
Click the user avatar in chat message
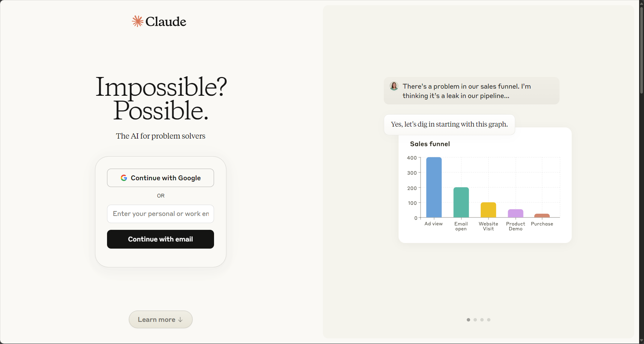tap(394, 86)
